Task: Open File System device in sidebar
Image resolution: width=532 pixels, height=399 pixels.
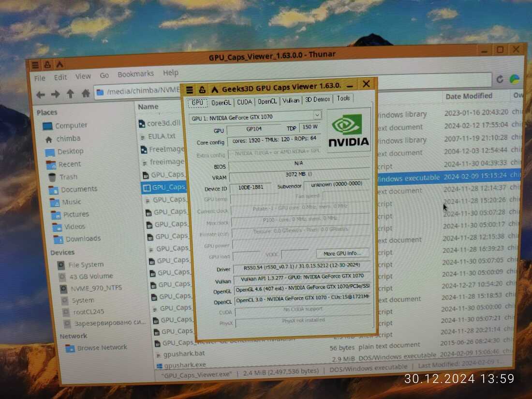Action: pyautogui.click(x=81, y=265)
